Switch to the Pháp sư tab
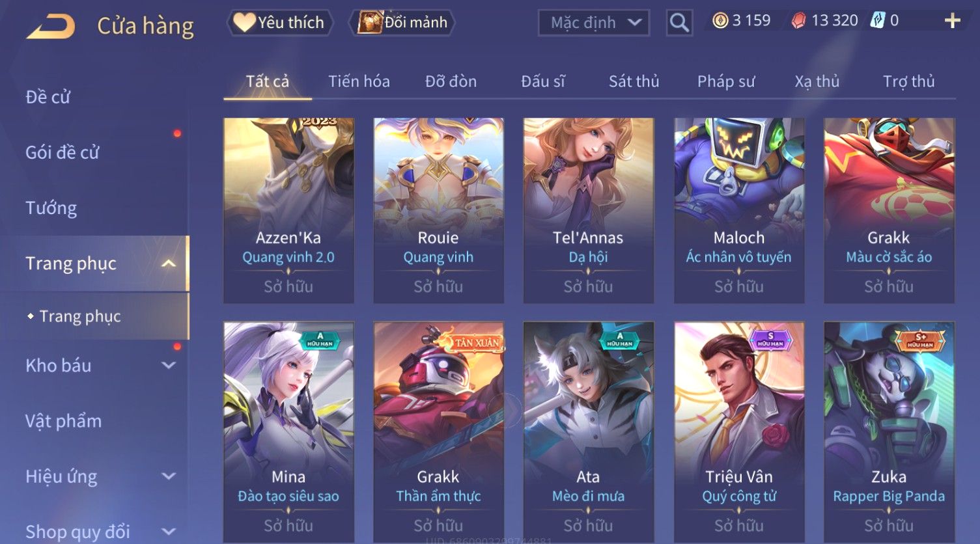The image size is (980, 544). 726,81
